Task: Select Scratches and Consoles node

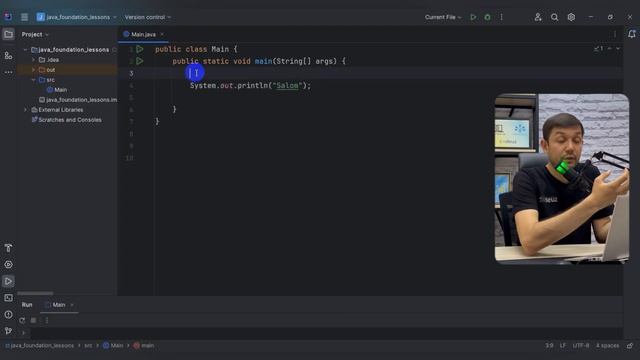Action: coord(67,120)
